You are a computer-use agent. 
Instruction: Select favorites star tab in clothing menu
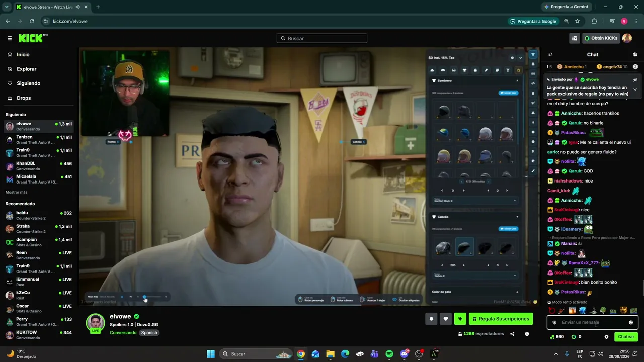pyautogui.click(x=518, y=70)
